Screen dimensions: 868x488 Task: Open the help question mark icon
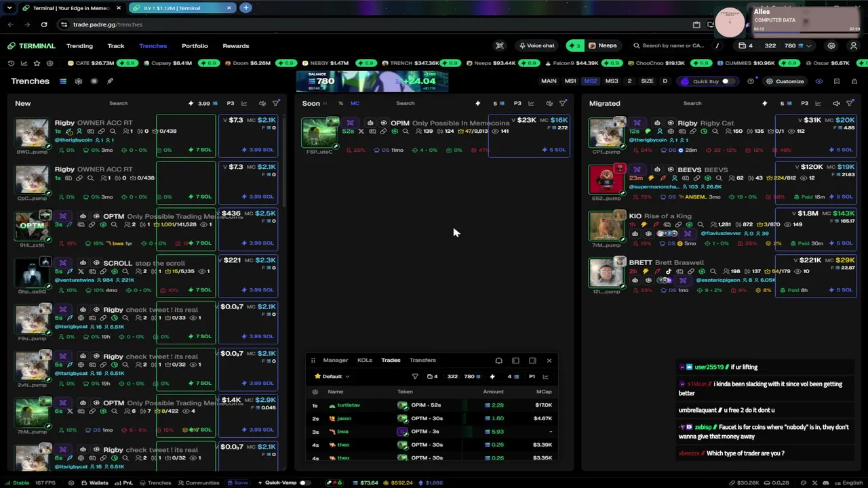pyautogui.click(x=751, y=81)
